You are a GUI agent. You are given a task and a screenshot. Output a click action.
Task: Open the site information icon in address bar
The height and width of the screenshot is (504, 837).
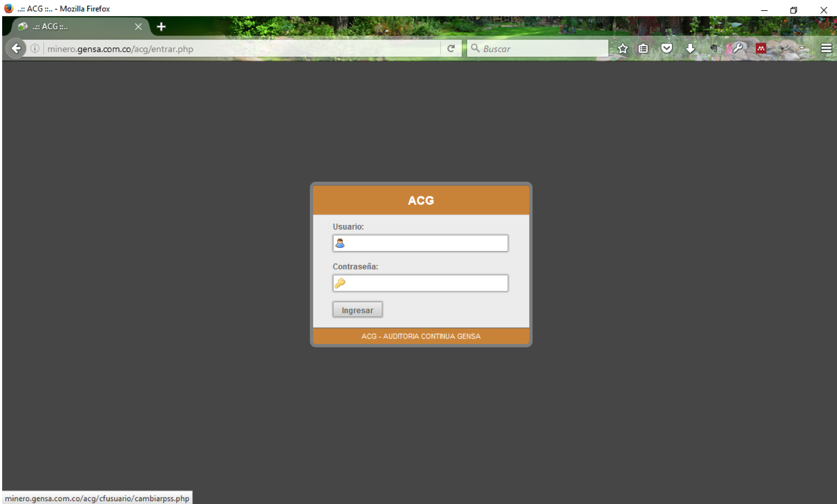tap(35, 49)
